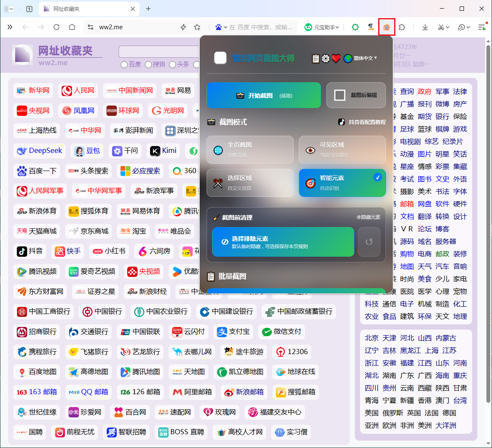492x448 pixels.
Task: Click the green hexagon extension icon
Action: point(355,27)
